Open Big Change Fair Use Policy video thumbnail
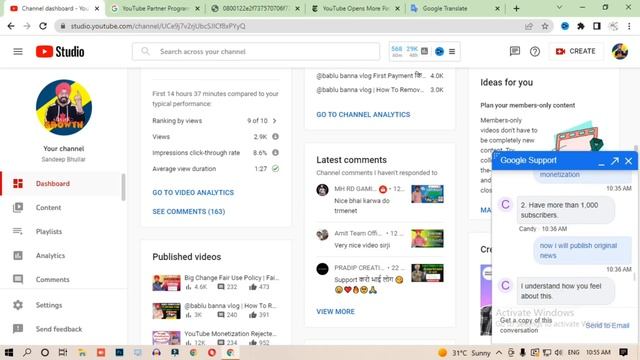The height and width of the screenshot is (360, 640). click(166, 282)
